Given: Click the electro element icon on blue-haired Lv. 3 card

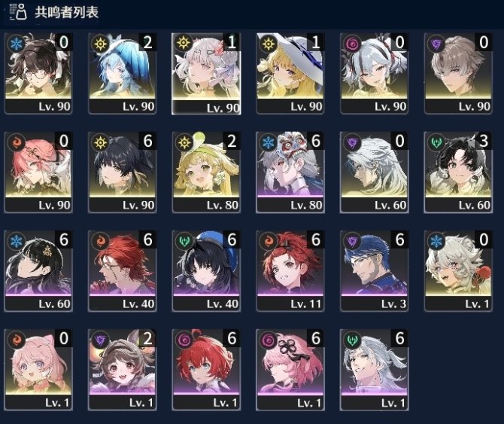Looking at the screenshot, I should click(352, 241).
